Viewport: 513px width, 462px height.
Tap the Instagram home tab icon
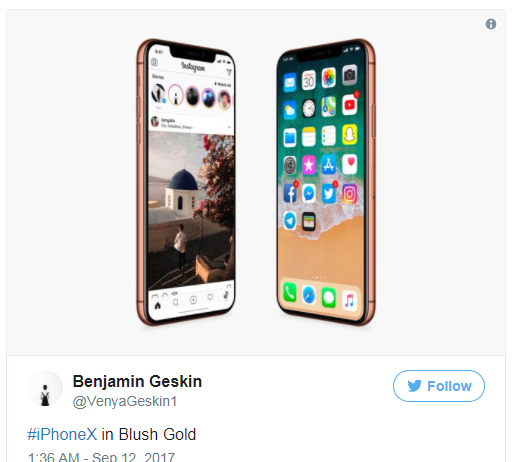tap(158, 305)
